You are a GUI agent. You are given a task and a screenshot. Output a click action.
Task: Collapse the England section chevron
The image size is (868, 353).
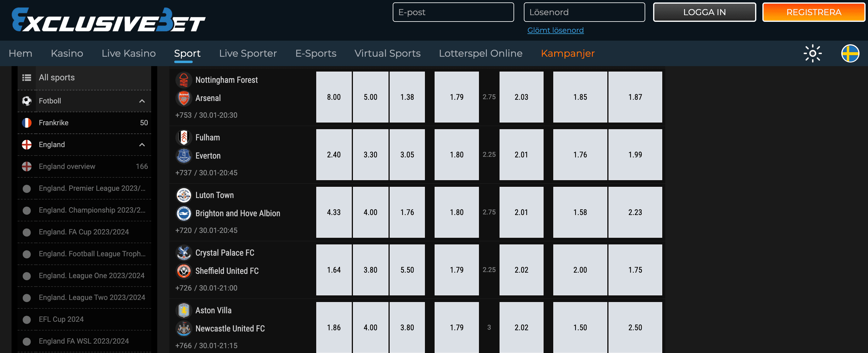pos(142,145)
